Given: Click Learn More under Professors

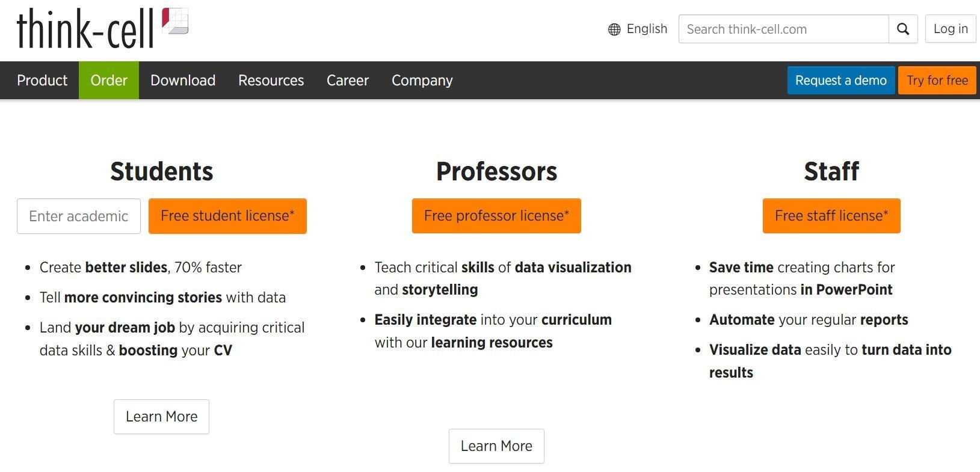Looking at the screenshot, I should click(x=496, y=446).
